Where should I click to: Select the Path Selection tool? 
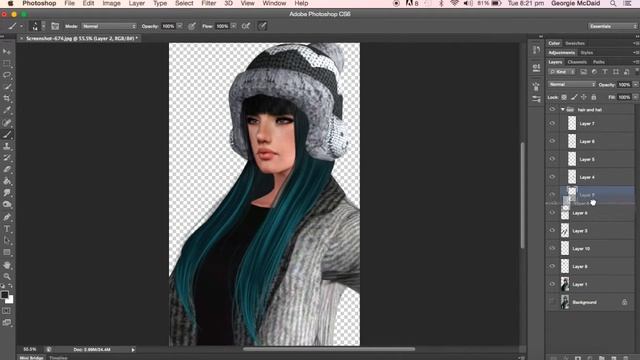point(7,240)
